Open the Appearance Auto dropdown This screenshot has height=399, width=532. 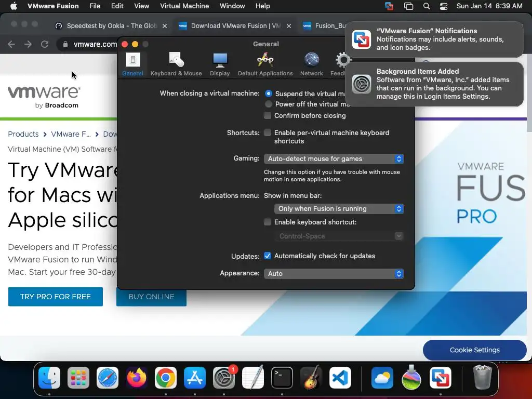coord(334,273)
